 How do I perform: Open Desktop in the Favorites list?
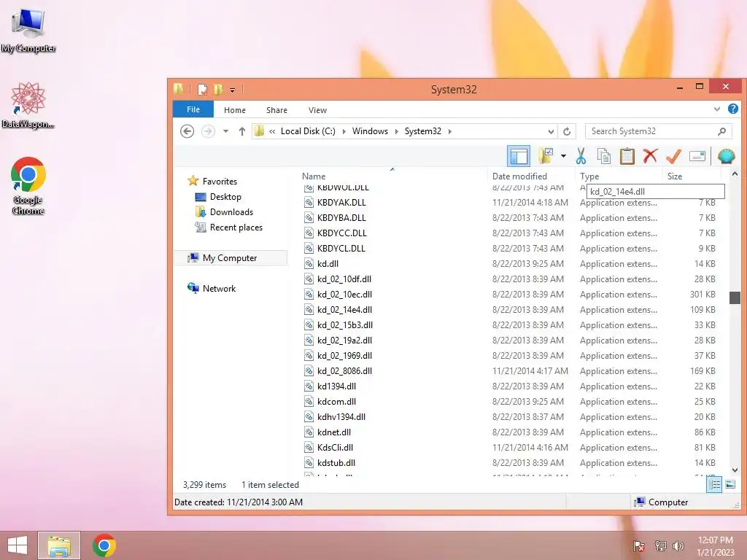pyautogui.click(x=225, y=197)
